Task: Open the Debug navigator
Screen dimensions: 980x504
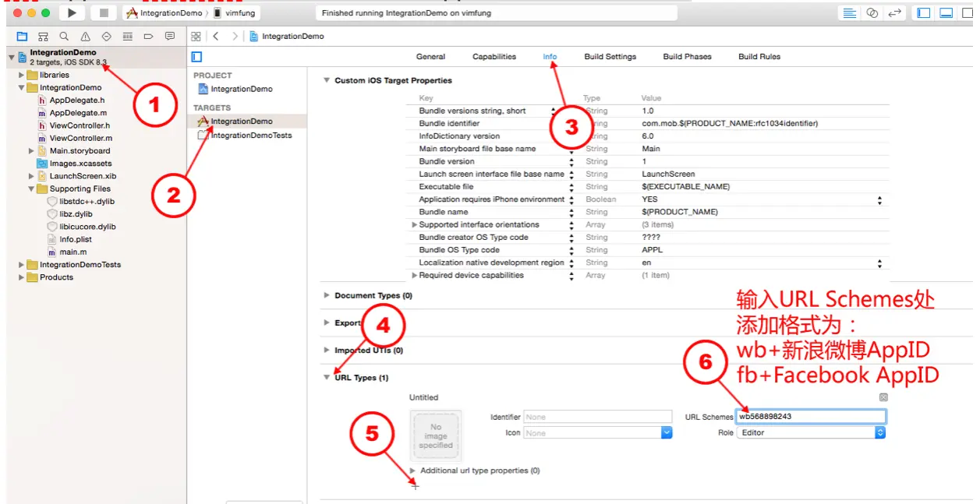Action: (x=128, y=37)
